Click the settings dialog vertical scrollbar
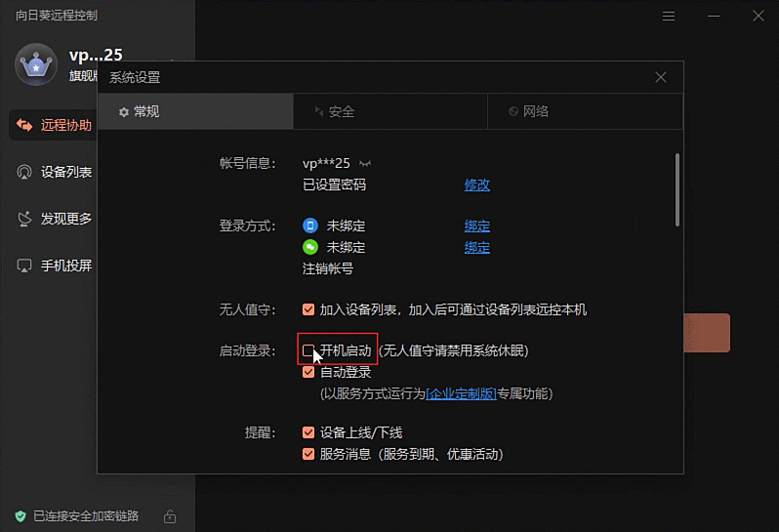 676,190
